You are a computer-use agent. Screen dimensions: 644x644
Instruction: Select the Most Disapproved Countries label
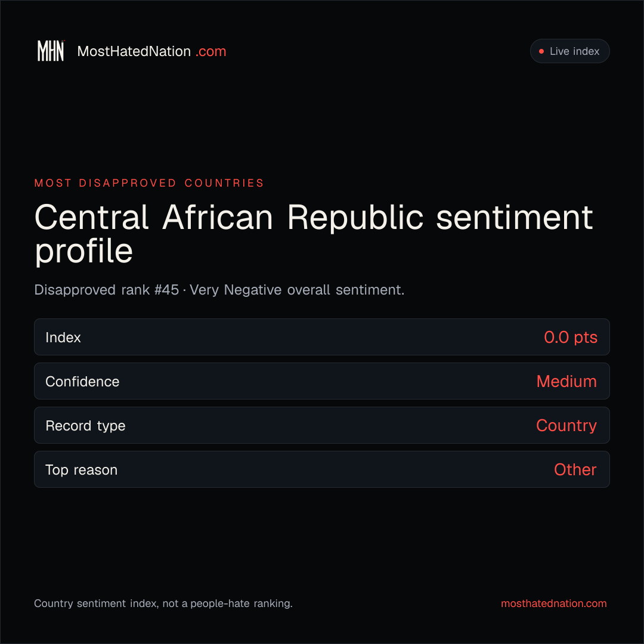(149, 183)
